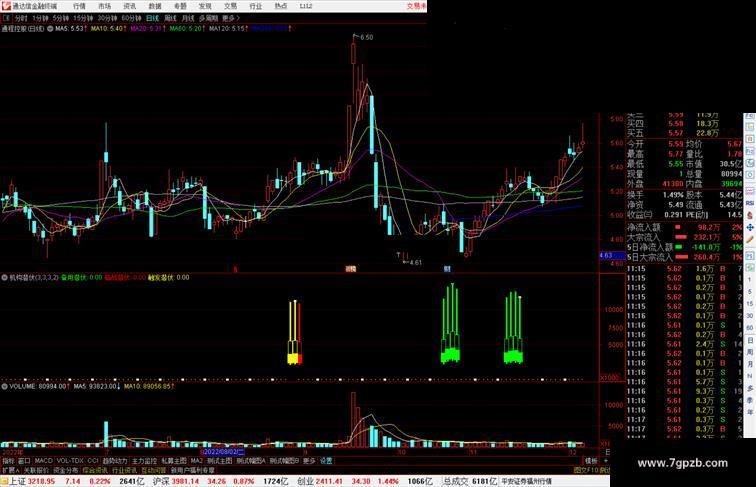This screenshot has height=487, width=756.
Task: Select the pencil drawing tool icon
Action: [x=750, y=240]
